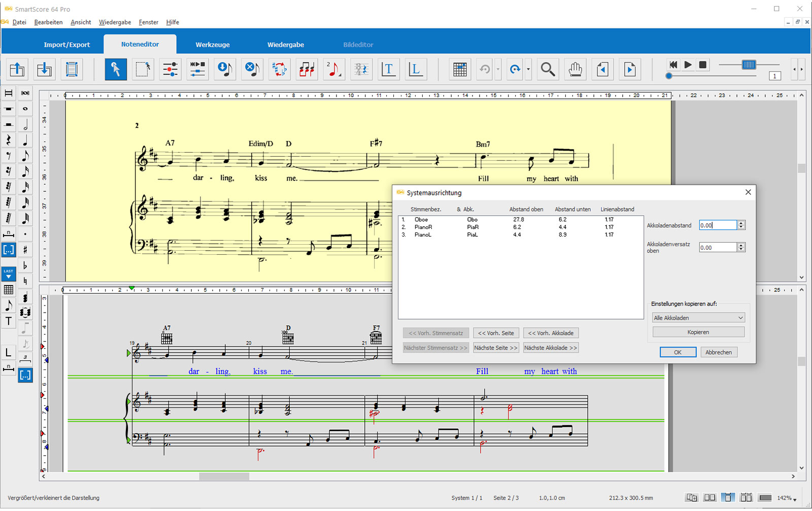The width and height of the screenshot is (812, 511).
Task: Select the quarter rest in palette
Action: [9, 140]
